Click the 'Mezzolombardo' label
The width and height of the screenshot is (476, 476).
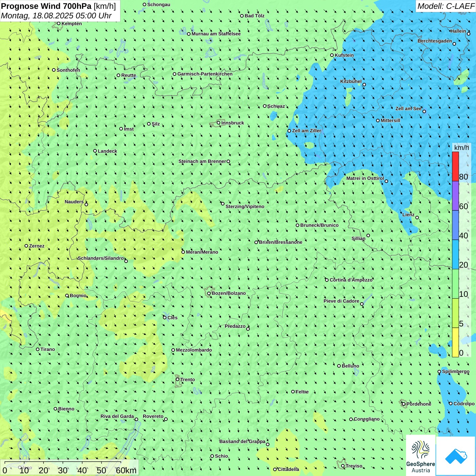click(194, 350)
